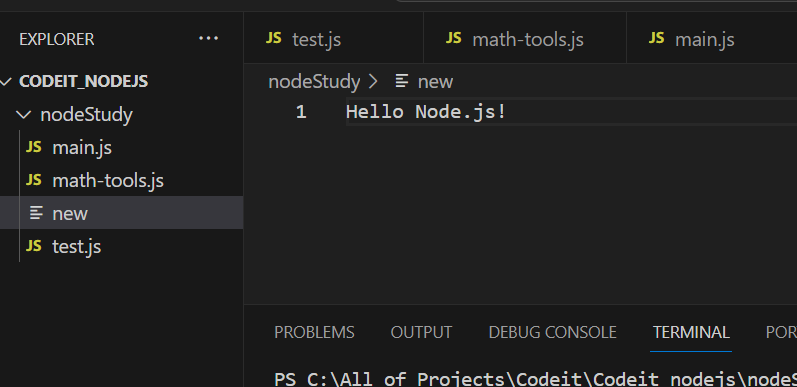Viewport: 797px width, 387px height.
Task: Click the nodeStudy breadcrumb segment
Action: click(314, 81)
